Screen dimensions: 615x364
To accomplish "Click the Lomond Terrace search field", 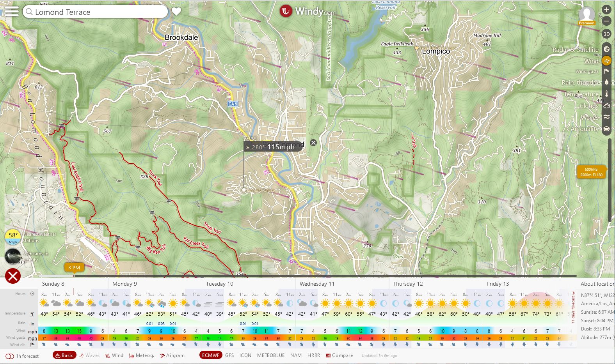I will tap(96, 12).
